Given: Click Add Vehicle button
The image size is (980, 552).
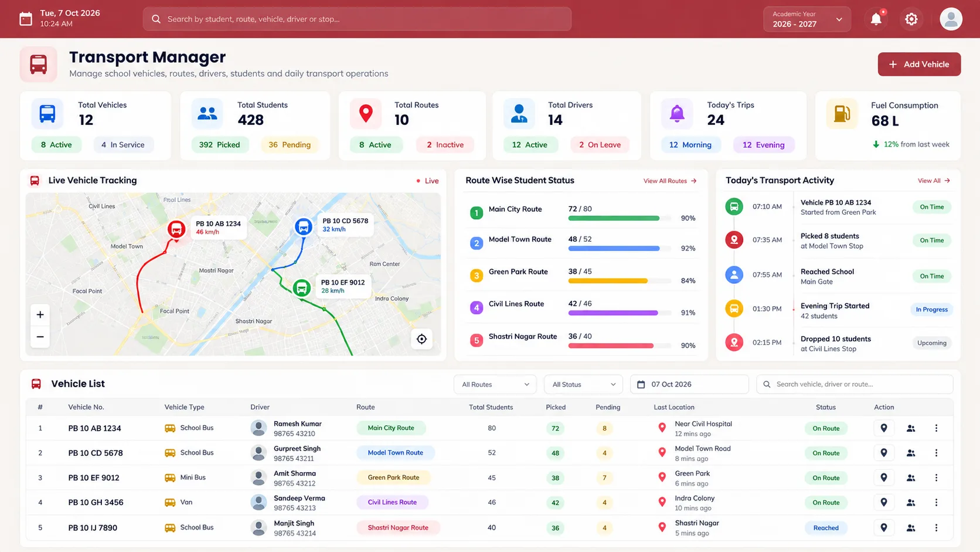Looking at the screenshot, I should [919, 64].
